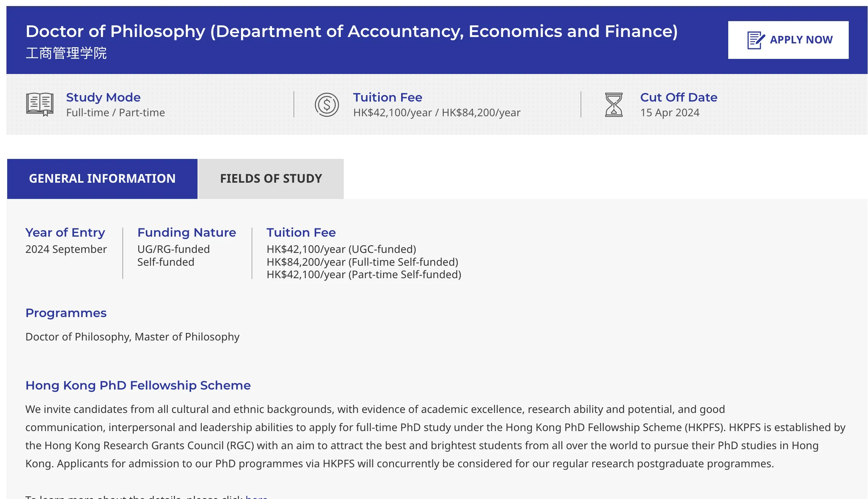The height and width of the screenshot is (499, 868).
Task: Click the Funding Nature heading
Action: tap(187, 233)
